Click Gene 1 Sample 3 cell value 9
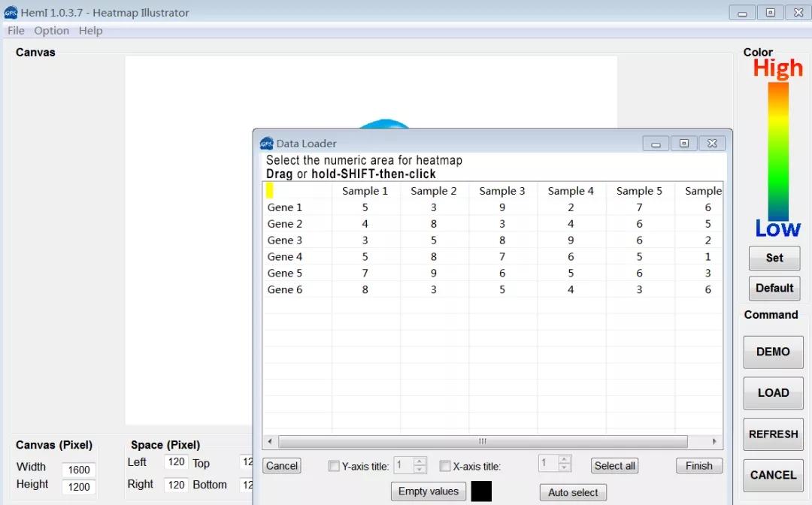Image resolution: width=812 pixels, height=505 pixels. click(502, 207)
